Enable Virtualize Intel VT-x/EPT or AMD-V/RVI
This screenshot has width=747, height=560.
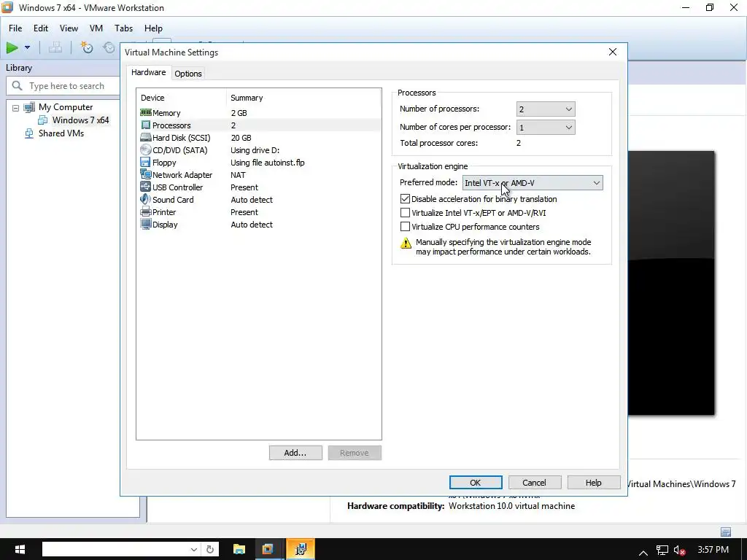click(405, 213)
